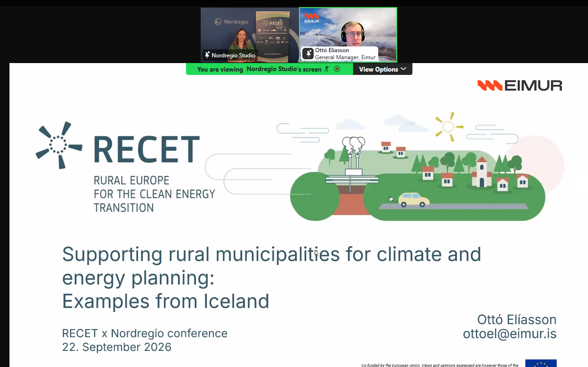
Task: Click the RECET sunburst logo on the slide
Action: [58, 144]
